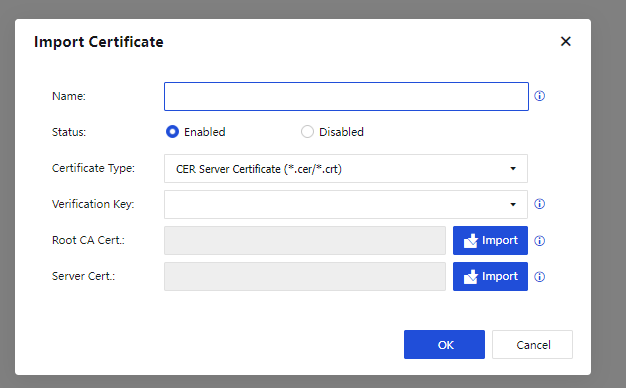The height and width of the screenshot is (388, 626).
Task: Select the Disabled status radio button
Action: pos(307,132)
